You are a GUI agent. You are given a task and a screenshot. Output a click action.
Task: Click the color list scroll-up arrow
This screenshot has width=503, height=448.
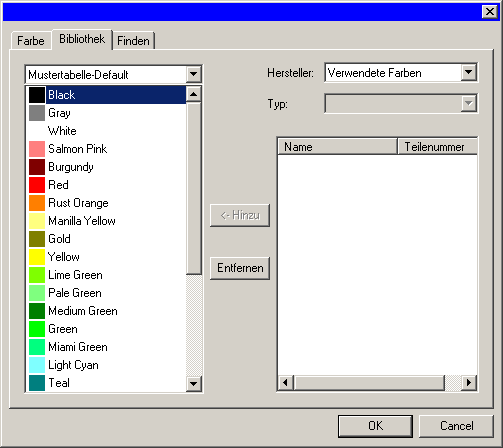pos(193,94)
